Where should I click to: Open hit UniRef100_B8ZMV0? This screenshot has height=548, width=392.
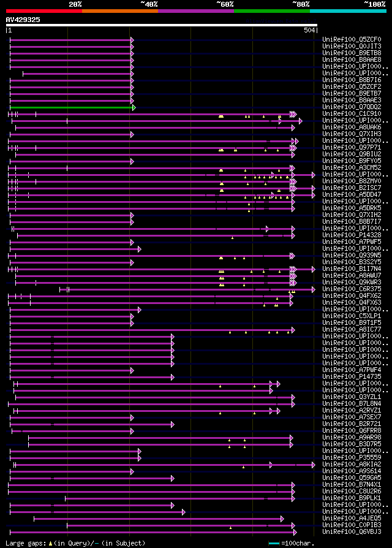352,181
